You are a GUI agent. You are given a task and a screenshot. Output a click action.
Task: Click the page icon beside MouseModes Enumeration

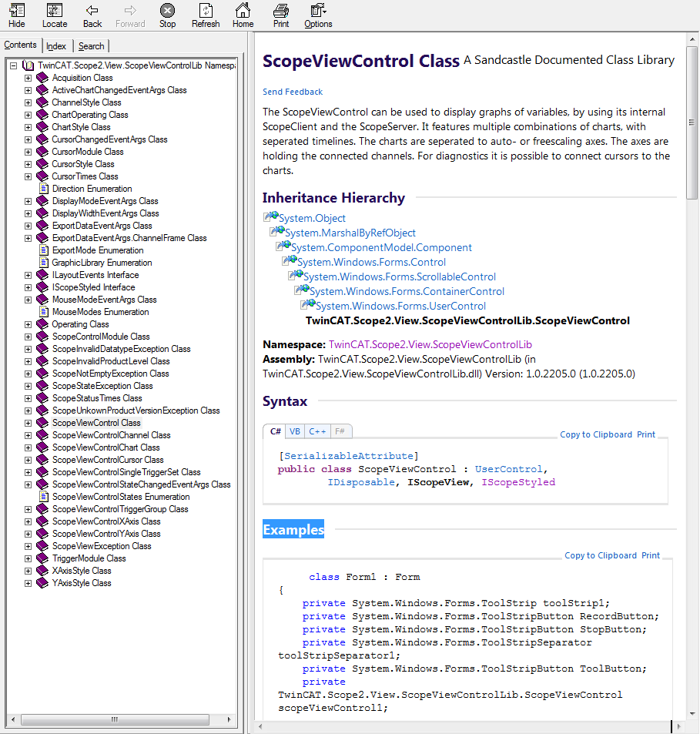click(44, 312)
